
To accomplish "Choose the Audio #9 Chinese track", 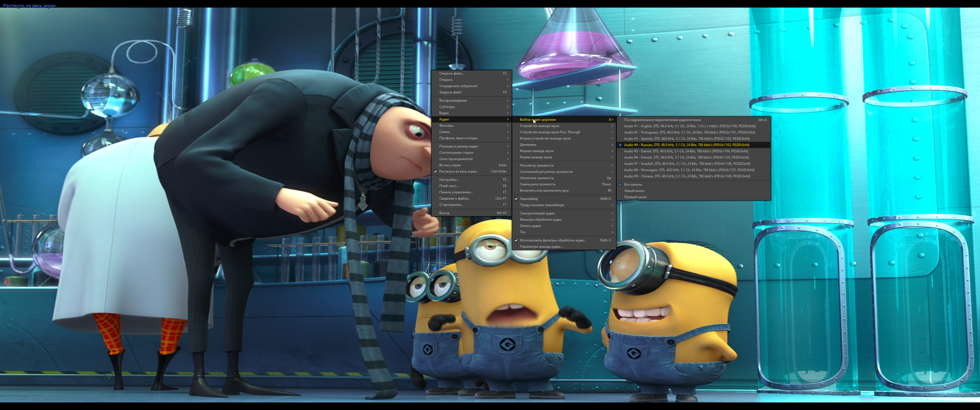I will point(687,176).
